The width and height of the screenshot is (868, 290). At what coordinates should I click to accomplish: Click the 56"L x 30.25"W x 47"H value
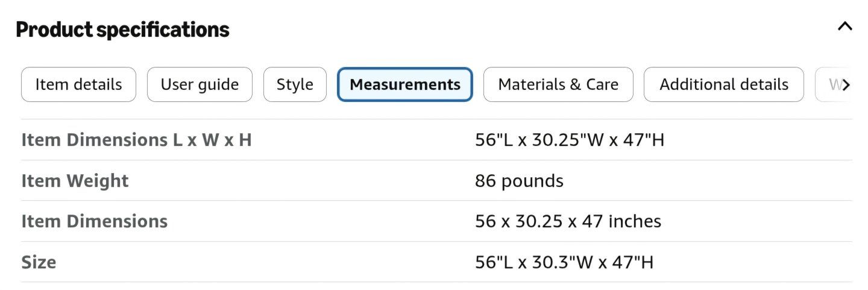tap(570, 140)
